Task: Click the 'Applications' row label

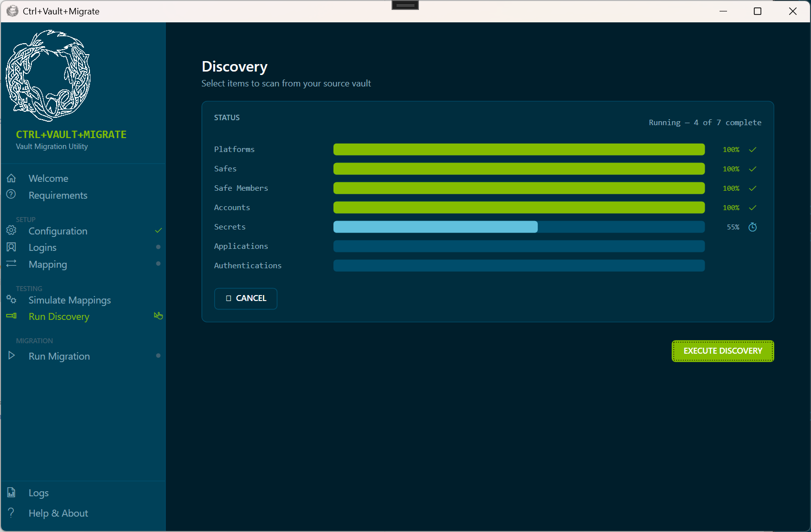Action: 241,246
